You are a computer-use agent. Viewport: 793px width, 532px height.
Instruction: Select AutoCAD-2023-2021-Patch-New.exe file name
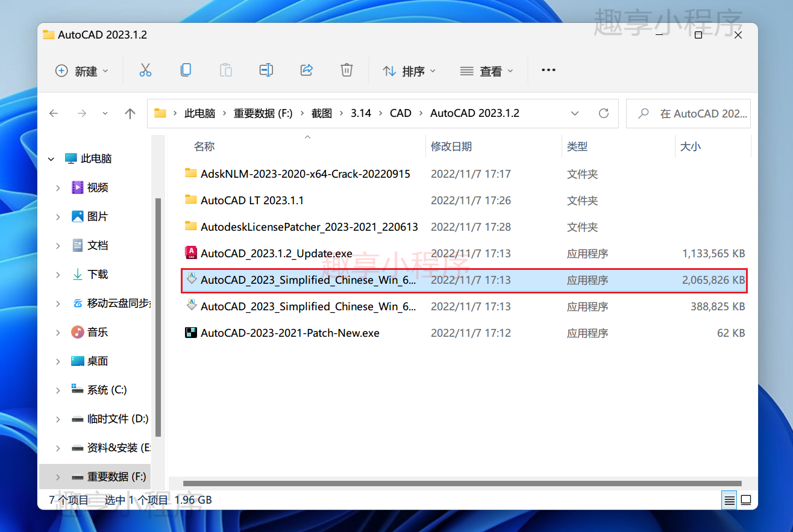point(290,333)
